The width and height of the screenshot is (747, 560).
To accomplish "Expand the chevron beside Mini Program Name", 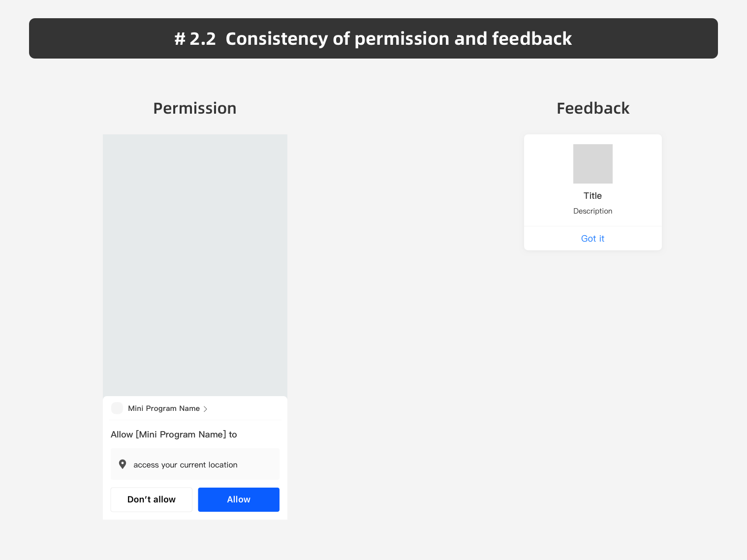I will 205,409.
